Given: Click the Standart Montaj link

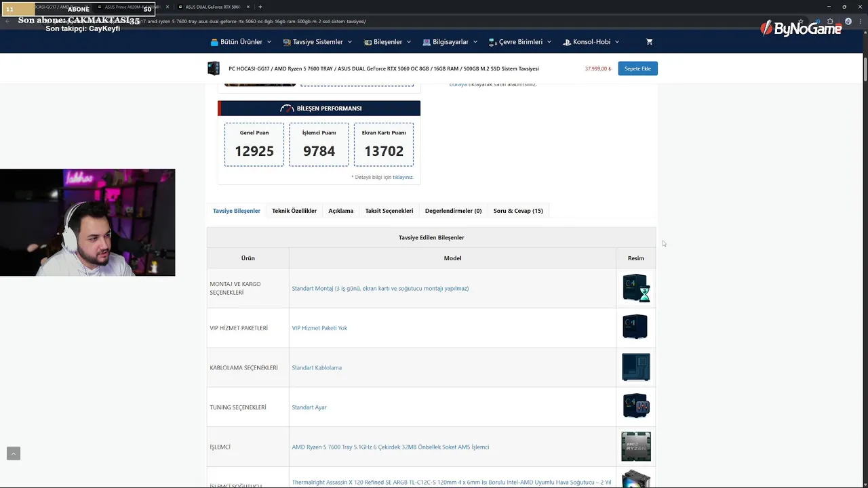Looking at the screenshot, I should click(x=380, y=288).
